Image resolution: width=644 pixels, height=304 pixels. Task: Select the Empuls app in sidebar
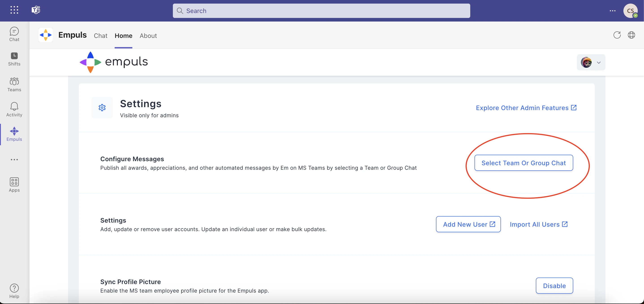coord(14,134)
